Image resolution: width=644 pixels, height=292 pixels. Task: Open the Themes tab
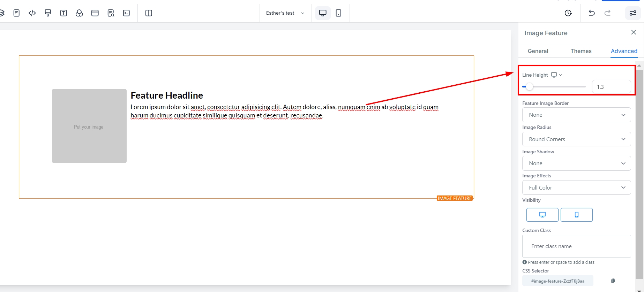[581, 51]
